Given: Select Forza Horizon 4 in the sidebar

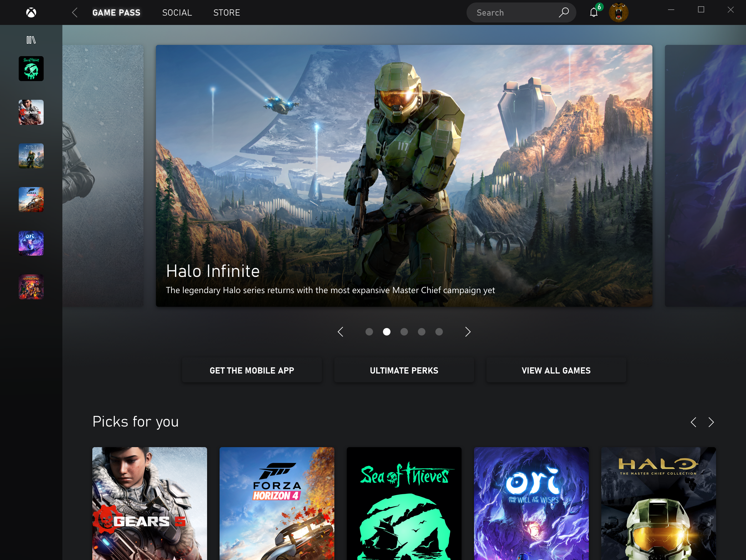Looking at the screenshot, I should pyautogui.click(x=31, y=199).
